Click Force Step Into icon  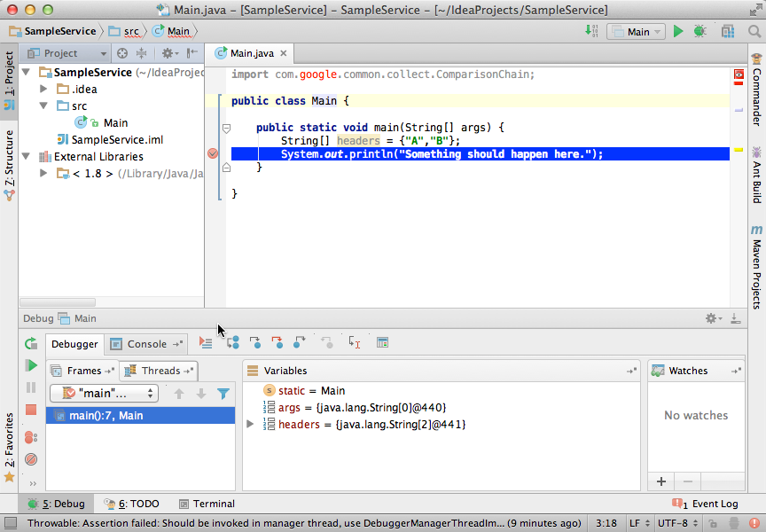pyautogui.click(x=277, y=343)
